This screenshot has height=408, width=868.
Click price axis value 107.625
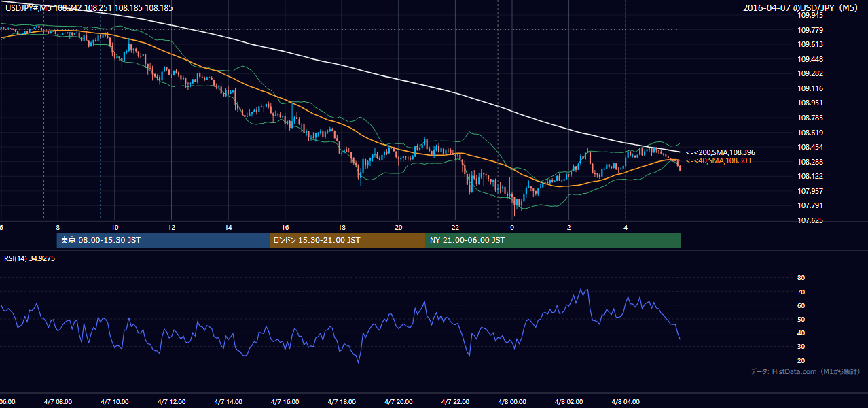click(x=810, y=220)
